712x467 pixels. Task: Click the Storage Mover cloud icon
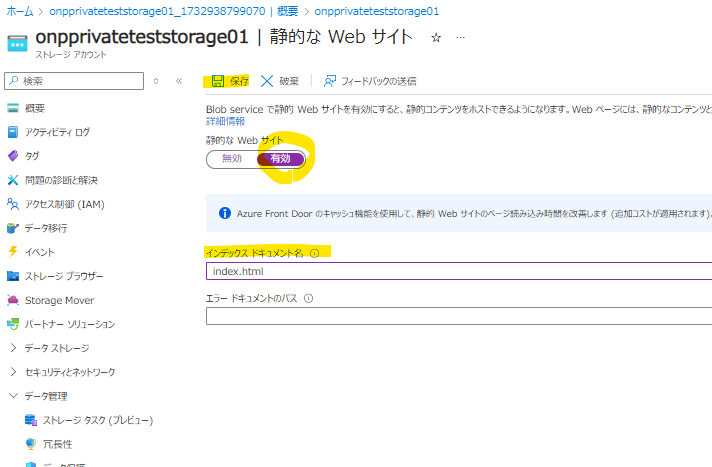[x=13, y=300]
